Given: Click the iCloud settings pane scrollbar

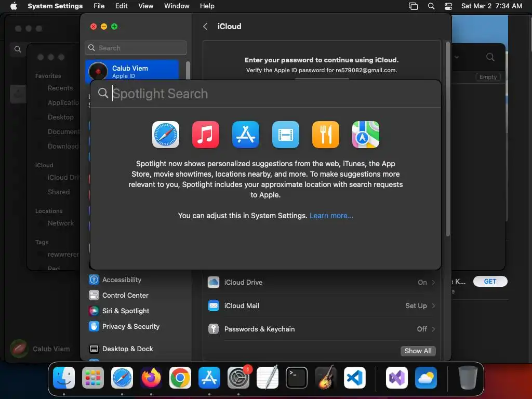Looking at the screenshot, I should (x=447, y=139).
